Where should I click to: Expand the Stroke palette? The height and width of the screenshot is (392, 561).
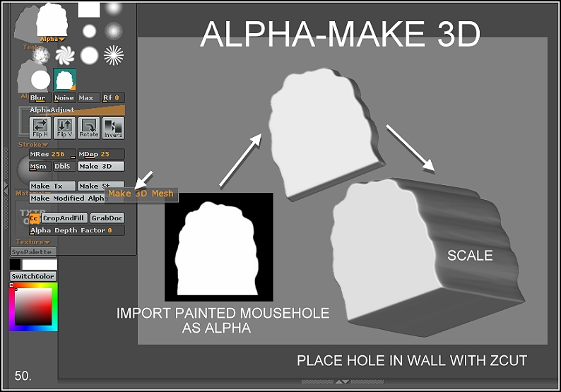[x=33, y=145]
